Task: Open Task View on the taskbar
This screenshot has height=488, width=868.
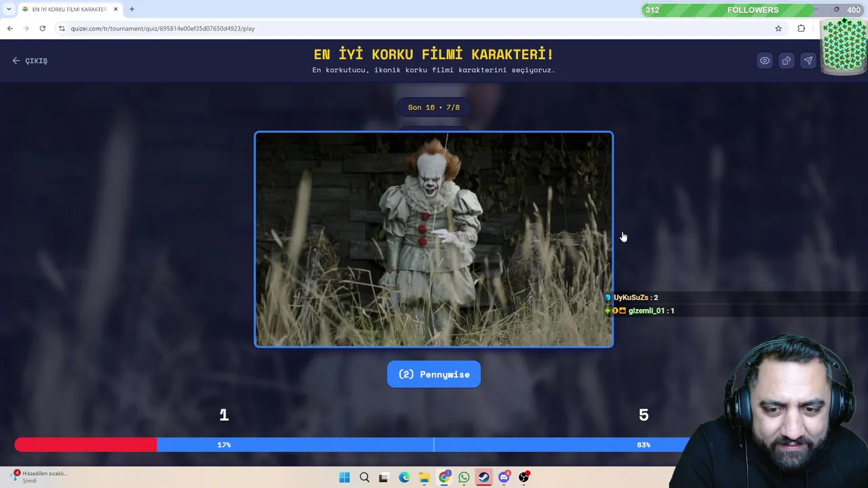Action: pos(384,477)
